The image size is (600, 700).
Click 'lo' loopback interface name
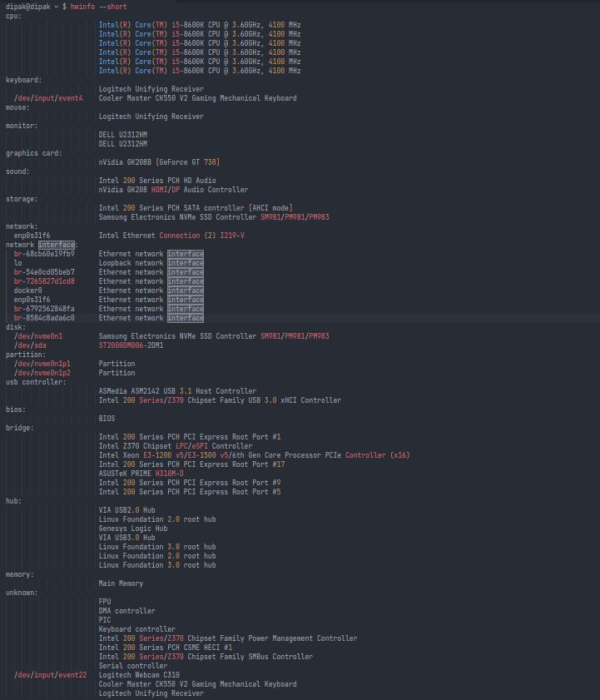point(17,263)
